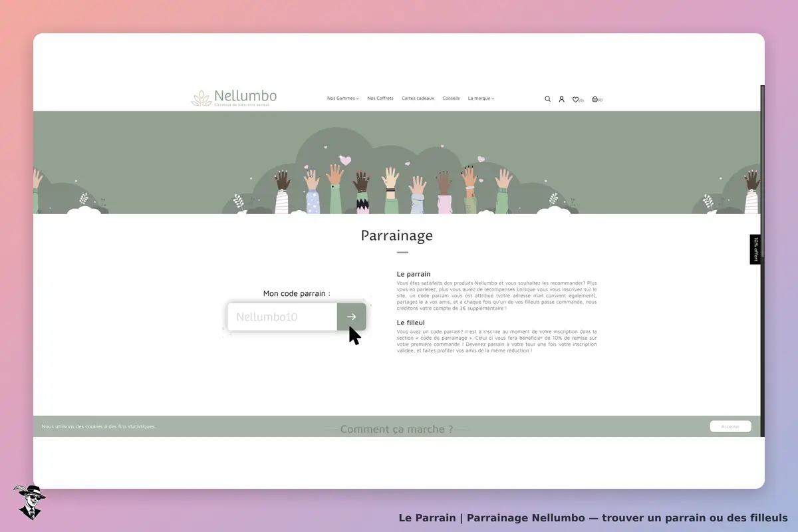The height and width of the screenshot is (532, 798).
Task: Click the Parrainage page heading
Action: click(397, 235)
